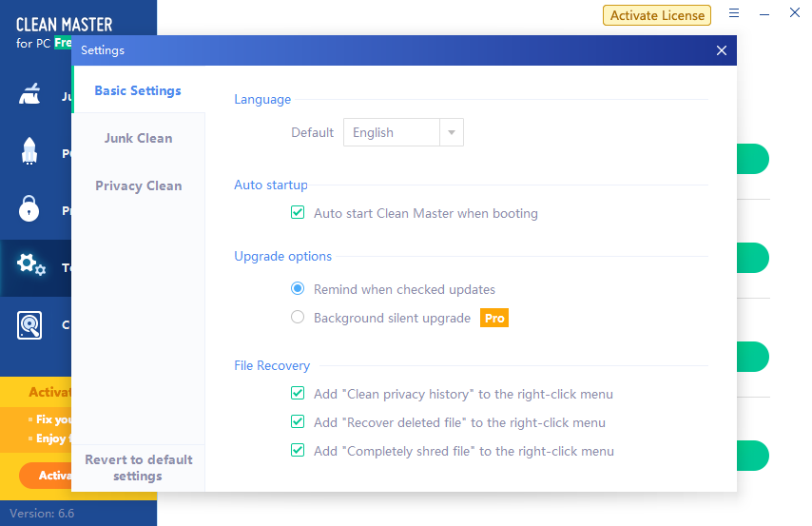The height and width of the screenshot is (526, 812).
Task: Open the PC Boost rocket icon in sidebar
Action: 29,151
